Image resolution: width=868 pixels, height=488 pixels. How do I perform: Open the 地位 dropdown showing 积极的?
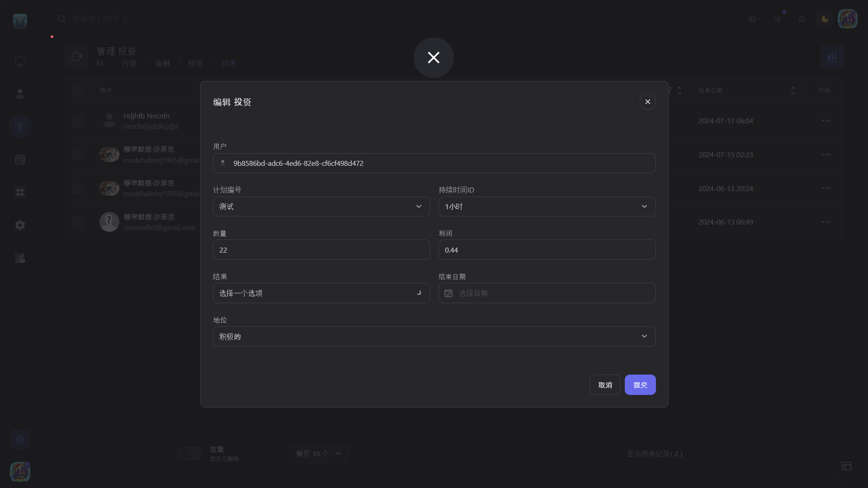tap(434, 337)
